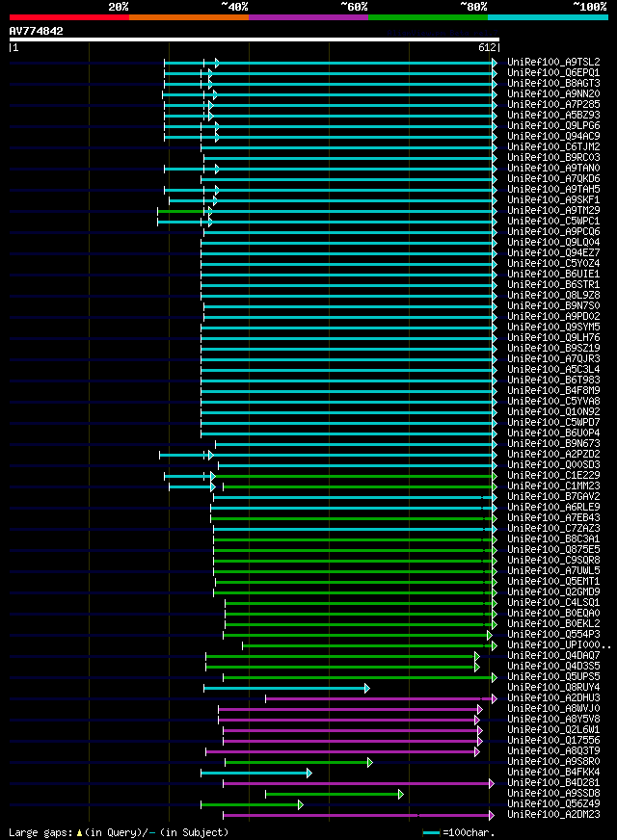The width and height of the screenshot is (617, 840).
Task: Select the UniRef100_A5C3L4 label
Action: point(553,370)
